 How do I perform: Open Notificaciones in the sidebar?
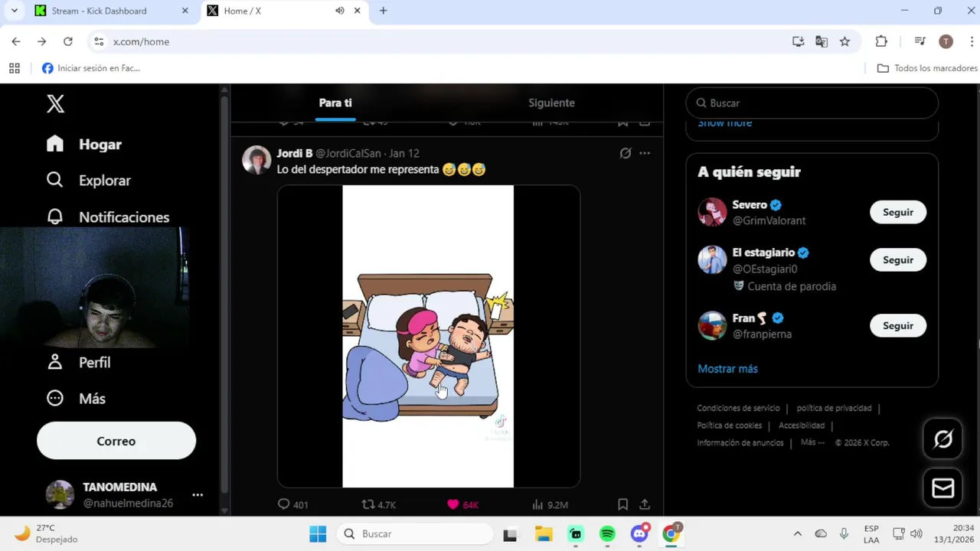pyautogui.click(x=108, y=217)
